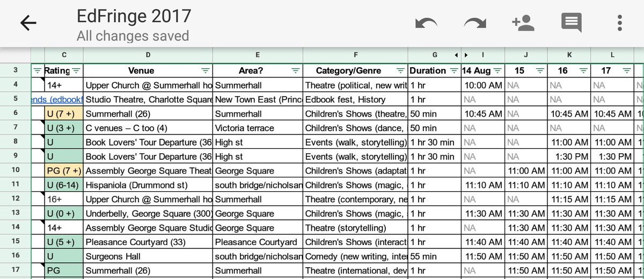
Task: Click left arrow beside column G header
Action: [457, 55]
